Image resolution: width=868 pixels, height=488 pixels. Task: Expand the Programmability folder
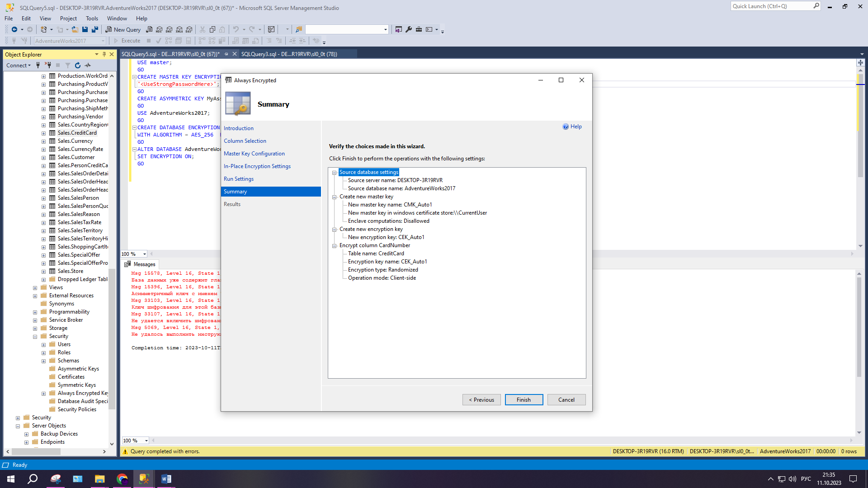(x=35, y=312)
